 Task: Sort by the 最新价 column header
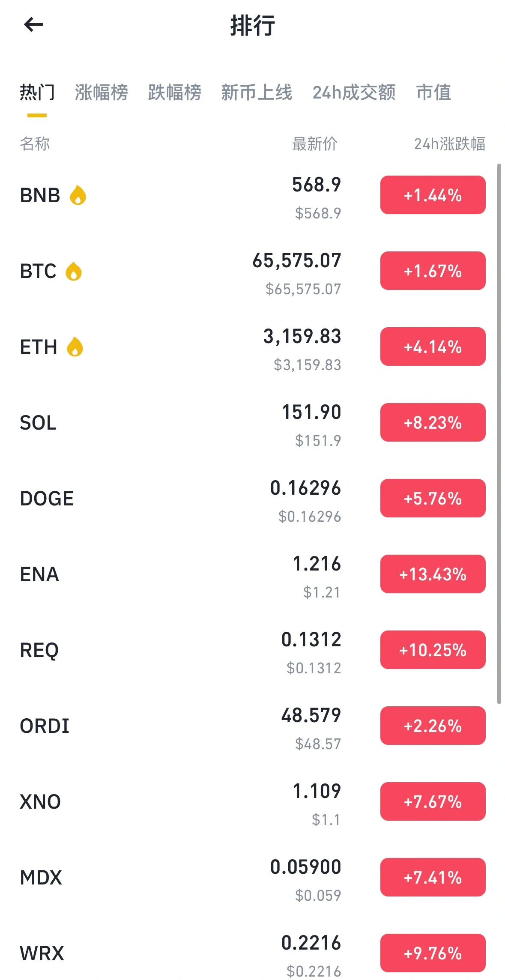pos(315,144)
